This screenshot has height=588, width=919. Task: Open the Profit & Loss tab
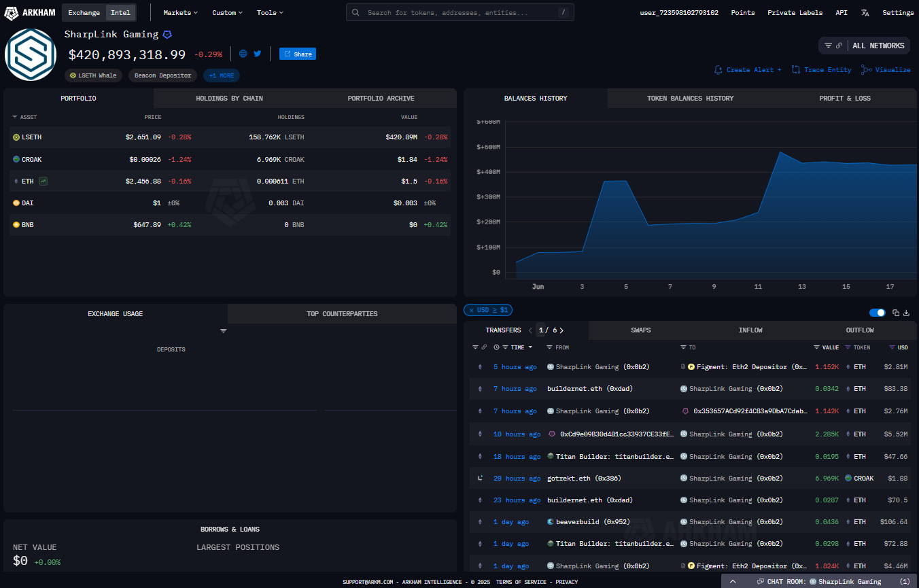coord(845,99)
